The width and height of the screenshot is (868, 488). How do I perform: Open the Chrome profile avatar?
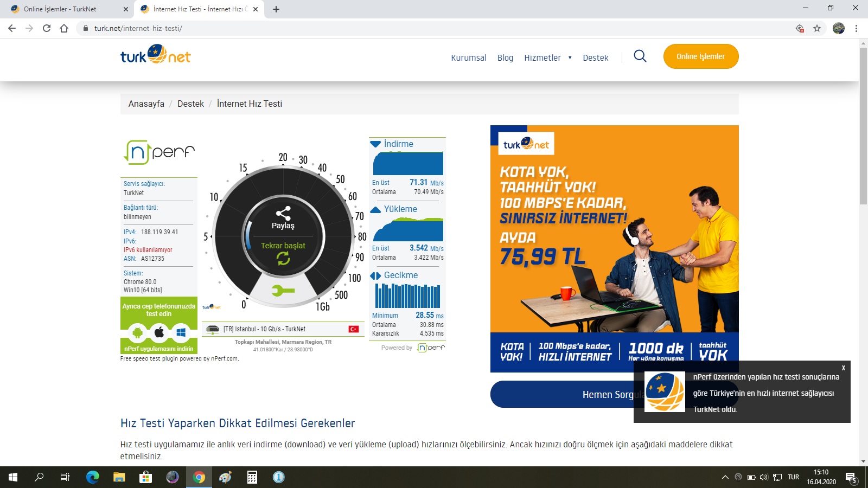point(839,28)
